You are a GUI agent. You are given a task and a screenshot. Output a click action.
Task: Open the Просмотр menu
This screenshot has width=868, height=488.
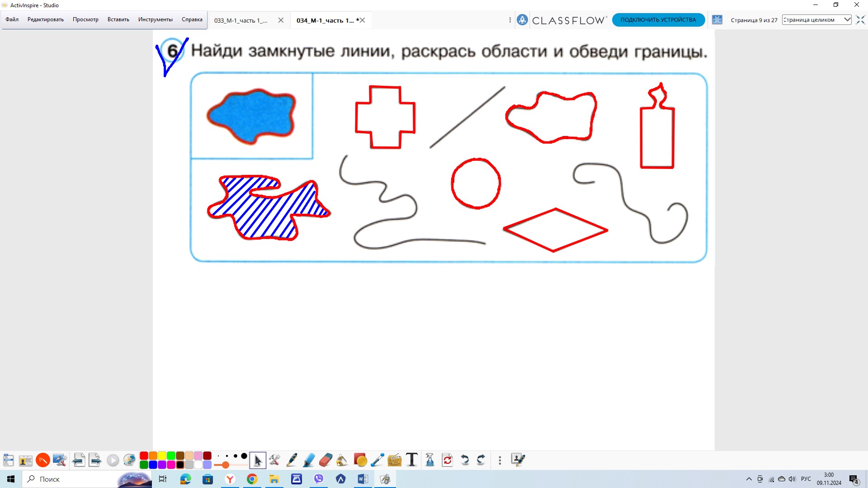pyautogui.click(x=85, y=19)
